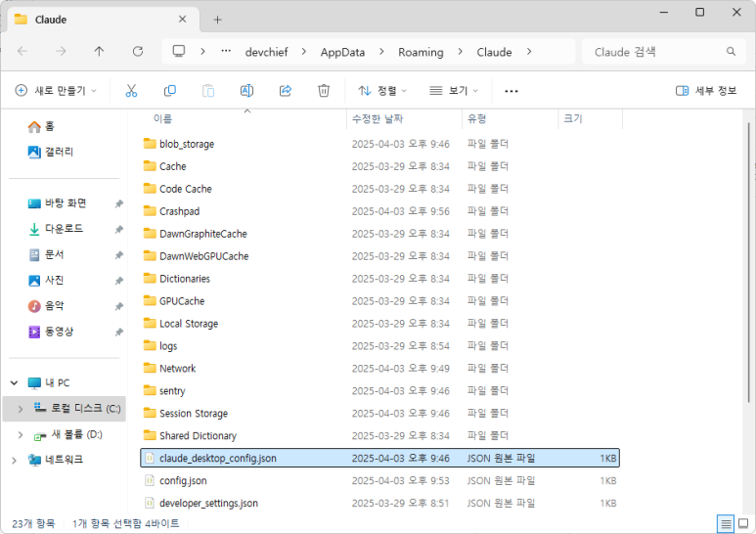Click the address bar ellipsis for hidden path

point(226,52)
